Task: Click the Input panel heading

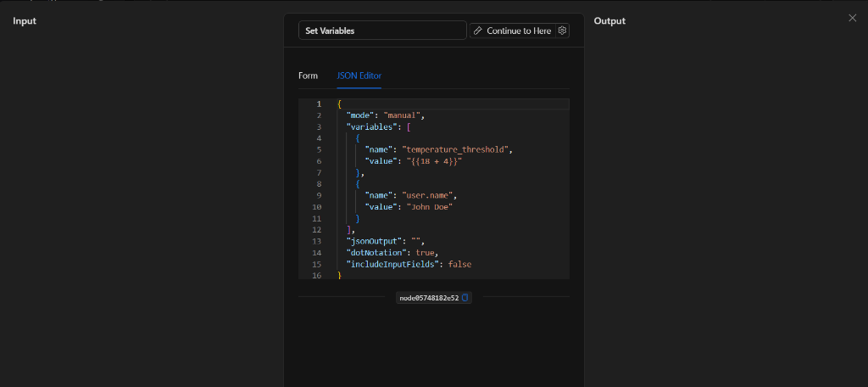Action: pyautogui.click(x=25, y=21)
